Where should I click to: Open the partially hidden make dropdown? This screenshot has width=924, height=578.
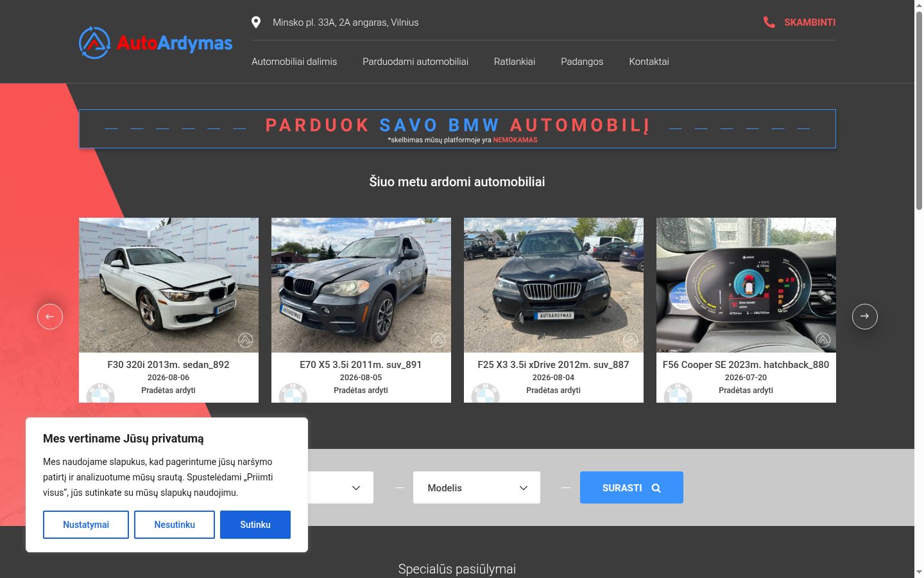[x=341, y=487]
